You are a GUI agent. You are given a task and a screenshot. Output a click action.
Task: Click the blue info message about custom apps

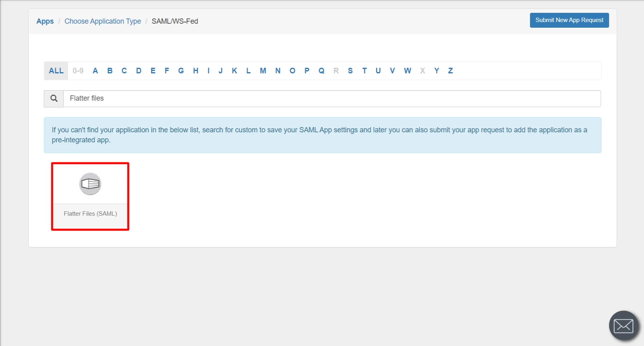(323, 135)
